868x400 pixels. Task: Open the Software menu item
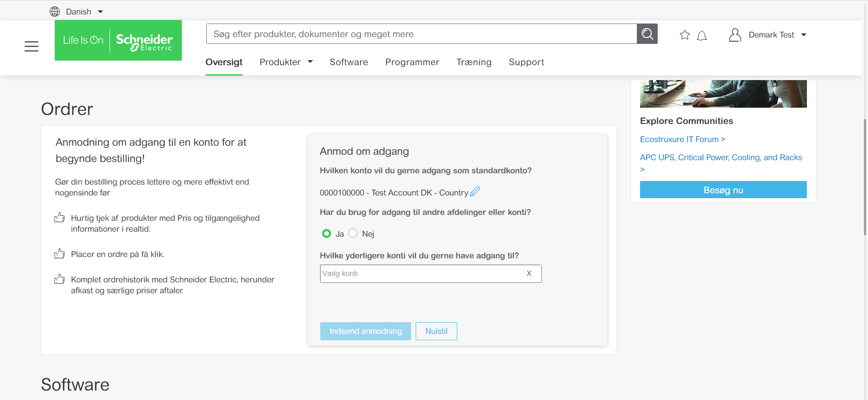click(349, 62)
